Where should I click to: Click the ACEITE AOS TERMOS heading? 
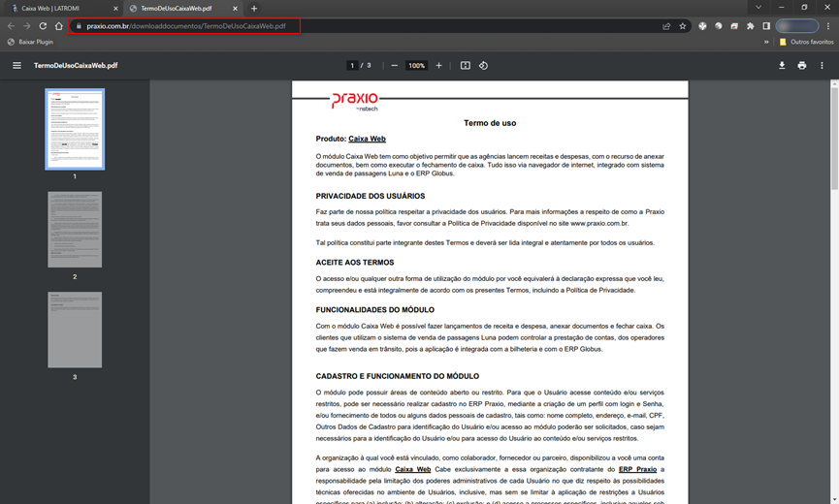point(355,263)
